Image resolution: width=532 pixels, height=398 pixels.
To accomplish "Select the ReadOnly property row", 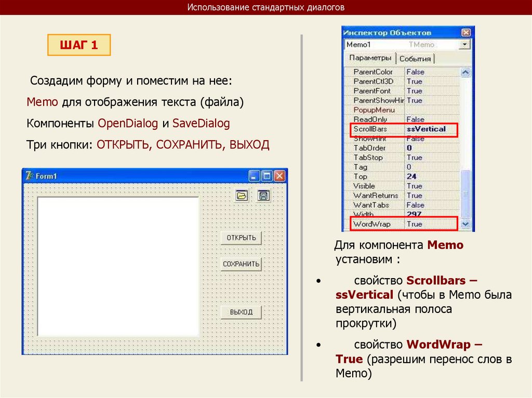I will [403, 119].
